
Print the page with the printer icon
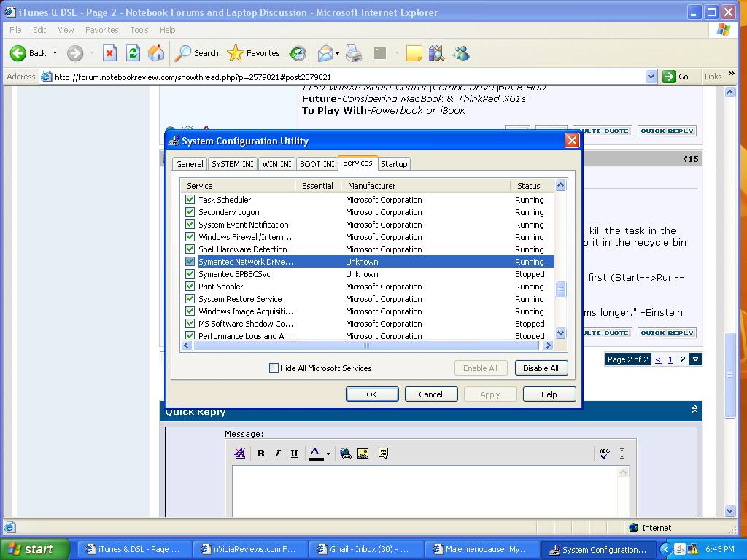[354, 53]
